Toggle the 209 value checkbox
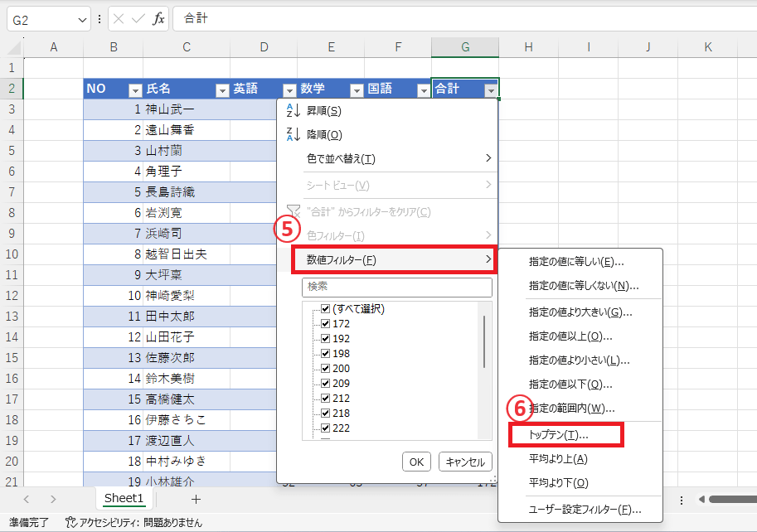This screenshot has width=757, height=532. pos(325,384)
